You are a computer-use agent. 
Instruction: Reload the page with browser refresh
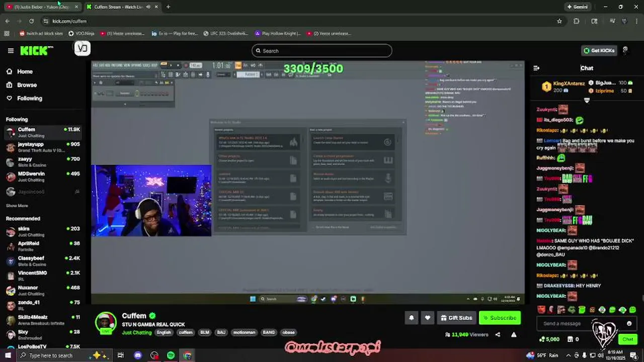(x=31, y=21)
